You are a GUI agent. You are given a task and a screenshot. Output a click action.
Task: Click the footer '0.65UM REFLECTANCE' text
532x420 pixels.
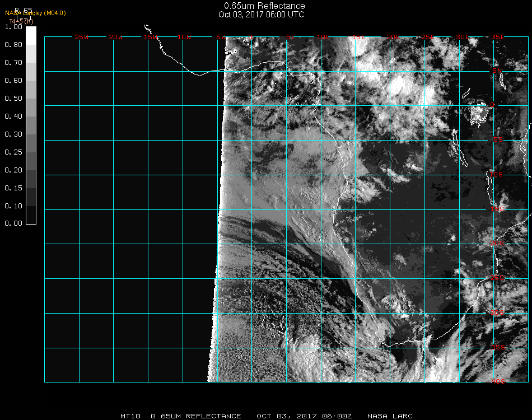(196, 416)
